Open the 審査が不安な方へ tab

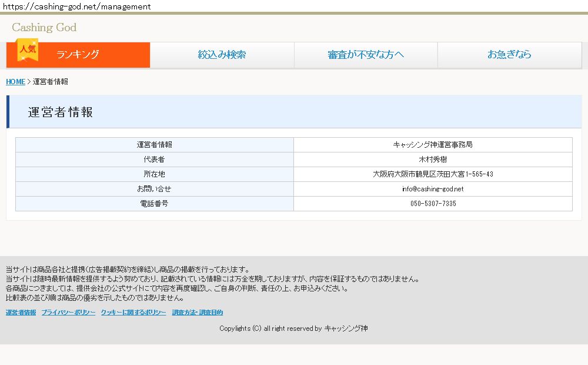[x=366, y=55]
